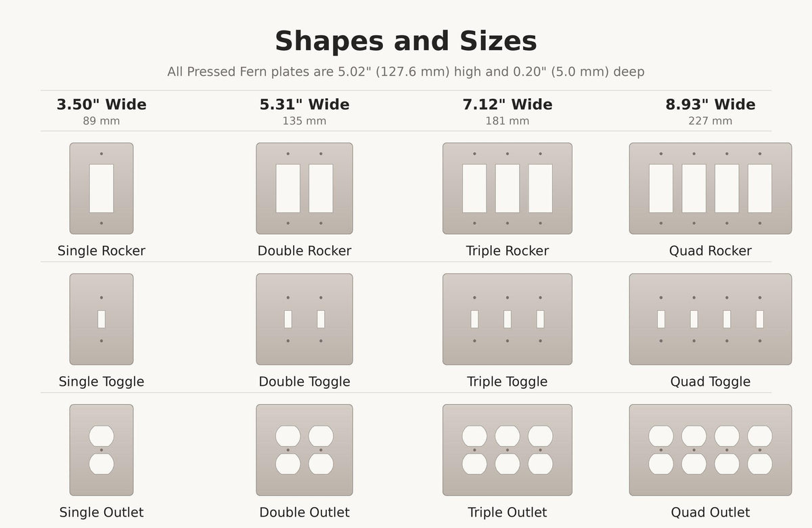Click the Quad Outlet text label
This screenshot has width=812, height=528.
tap(710, 512)
